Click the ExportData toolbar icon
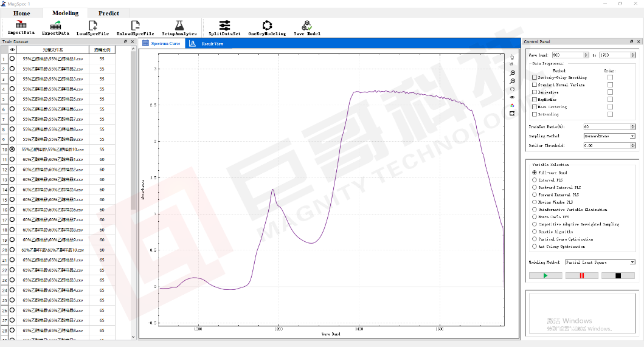644x347 pixels. [55, 25]
